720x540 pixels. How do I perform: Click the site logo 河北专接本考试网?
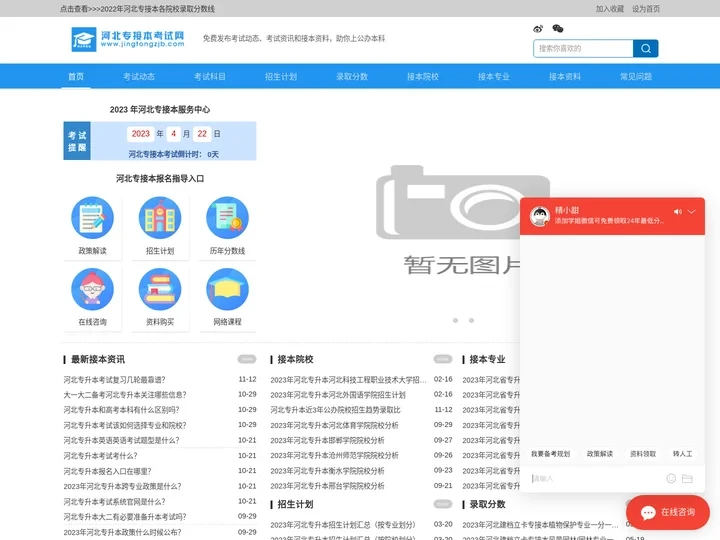[x=128, y=39]
